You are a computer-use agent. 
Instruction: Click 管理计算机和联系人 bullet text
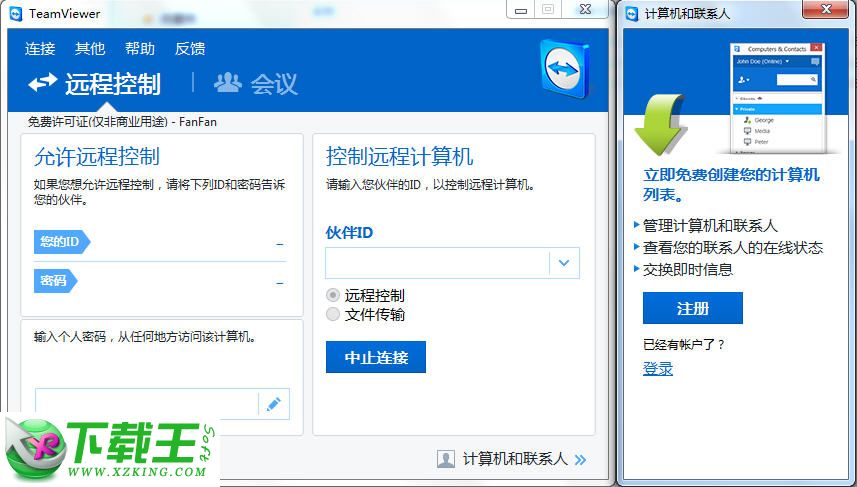(709, 225)
